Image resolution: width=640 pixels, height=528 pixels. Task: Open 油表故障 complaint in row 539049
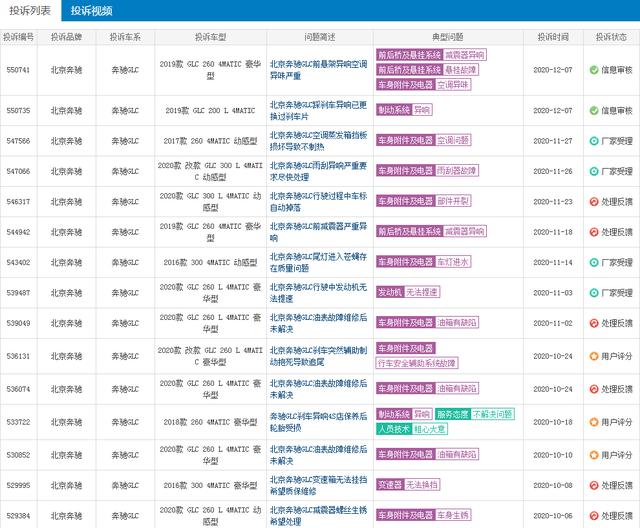tap(318, 323)
